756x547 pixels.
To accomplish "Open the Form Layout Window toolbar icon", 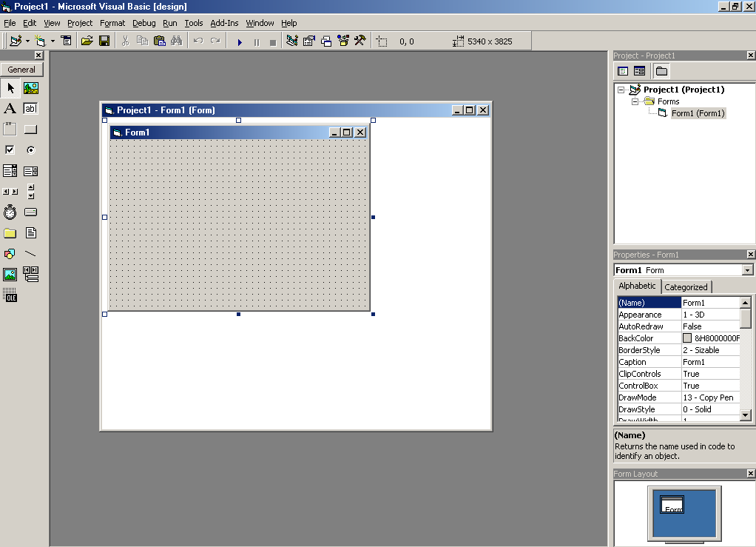I will point(326,41).
